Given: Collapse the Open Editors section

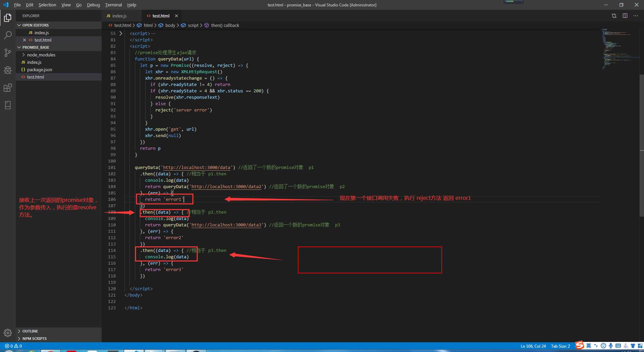Looking at the screenshot, I should tap(59, 25).
